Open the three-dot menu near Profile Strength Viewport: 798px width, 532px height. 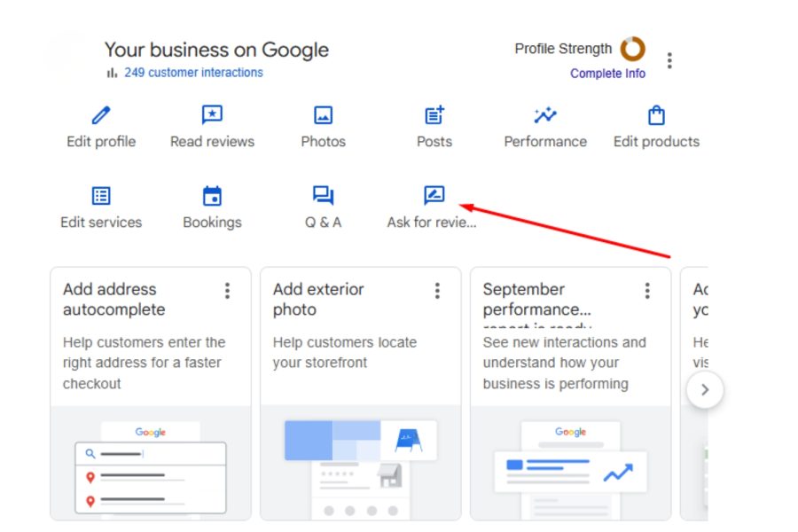tap(669, 59)
